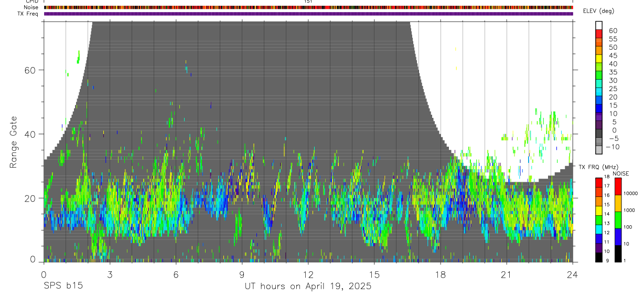Click the NOISE legend title
This screenshot has height=297, width=644.
pyautogui.click(x=620, y=173)
